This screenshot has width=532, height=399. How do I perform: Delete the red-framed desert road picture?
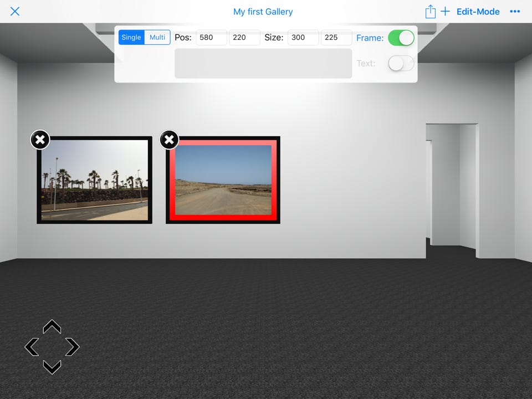coord(169,140)
